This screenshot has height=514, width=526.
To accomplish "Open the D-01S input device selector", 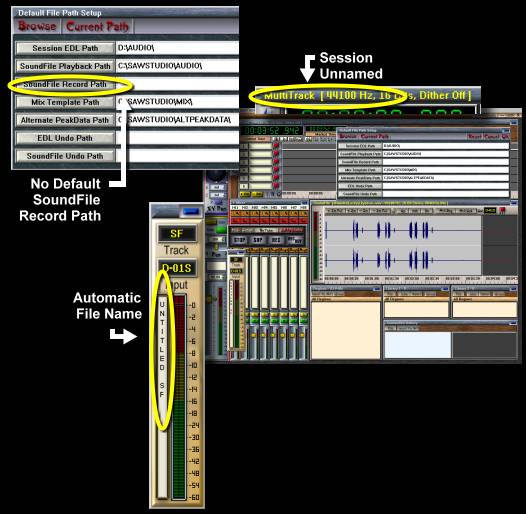I will point(177,268).
